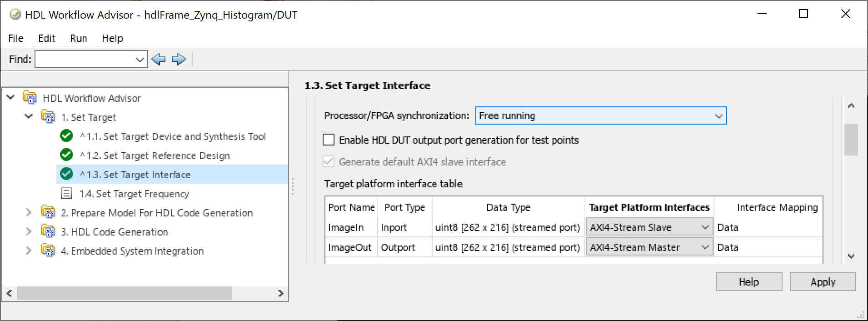The height and width of the screenshot is (321, 868).
Task: Click the Apply button
Action: click(x=823, y=282)
